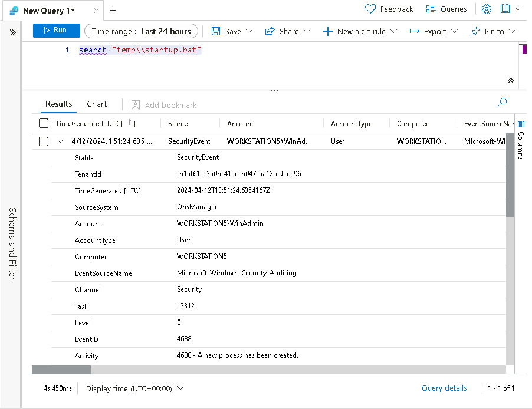Open query settings gear

pyautogui.click(x=486, y=9)
